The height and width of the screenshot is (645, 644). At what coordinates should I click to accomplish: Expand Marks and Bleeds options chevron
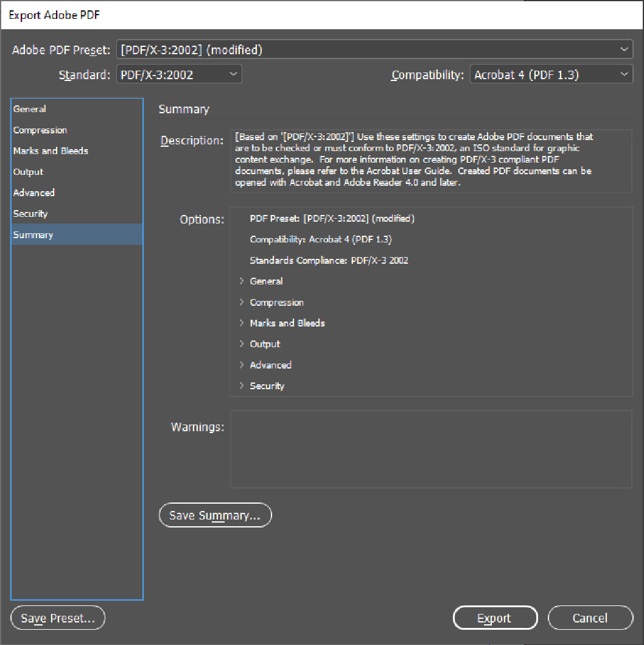(x=242, y=323)
